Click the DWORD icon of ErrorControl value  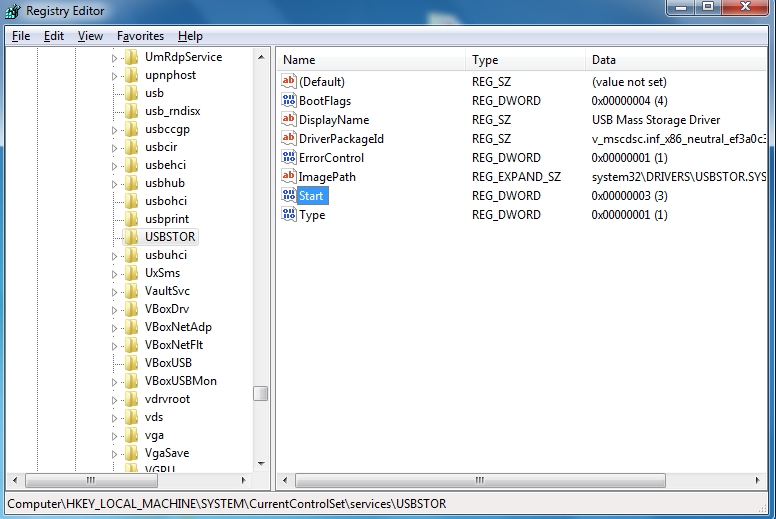pos(289,157)
